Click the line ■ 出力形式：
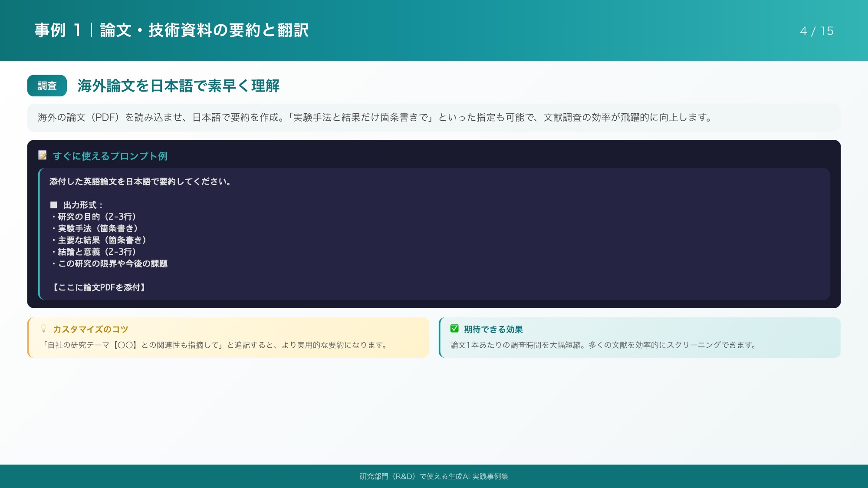The image size is (868, 488). point(76,205)
